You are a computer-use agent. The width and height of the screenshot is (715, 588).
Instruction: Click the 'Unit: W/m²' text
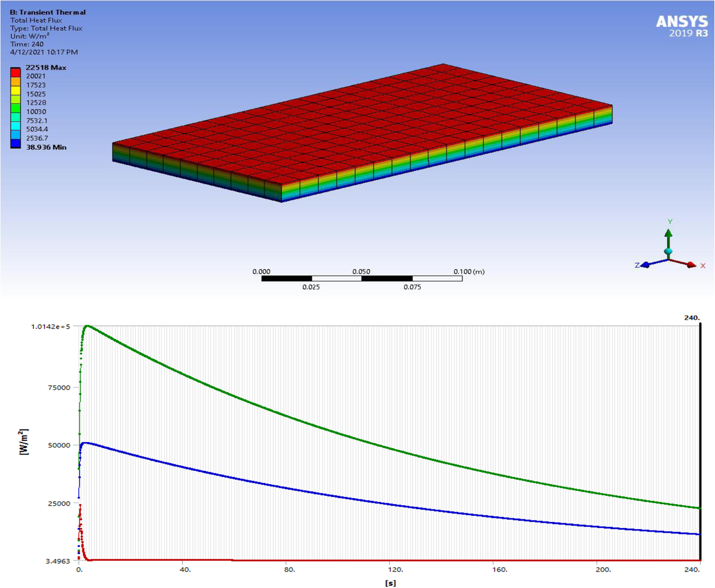click(30, 36)
